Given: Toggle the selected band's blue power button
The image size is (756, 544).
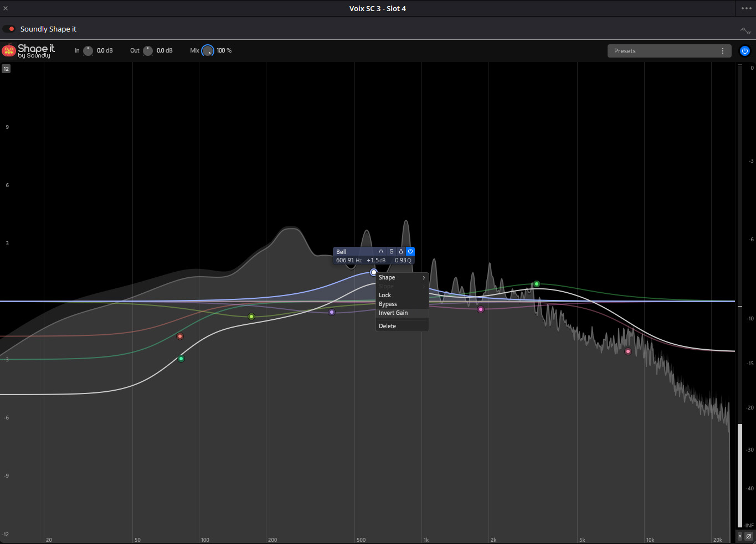Looking at the screenshot, I should point(410,252).
